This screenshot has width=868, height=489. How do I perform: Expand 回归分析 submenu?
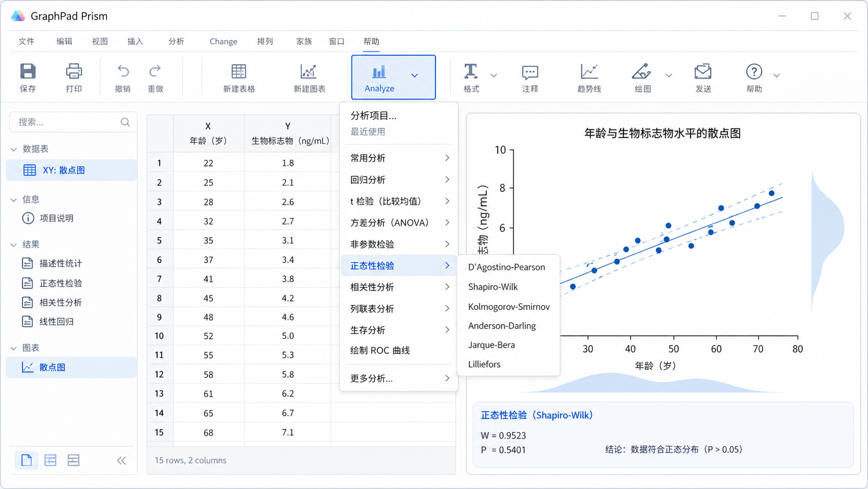[399, 180]
